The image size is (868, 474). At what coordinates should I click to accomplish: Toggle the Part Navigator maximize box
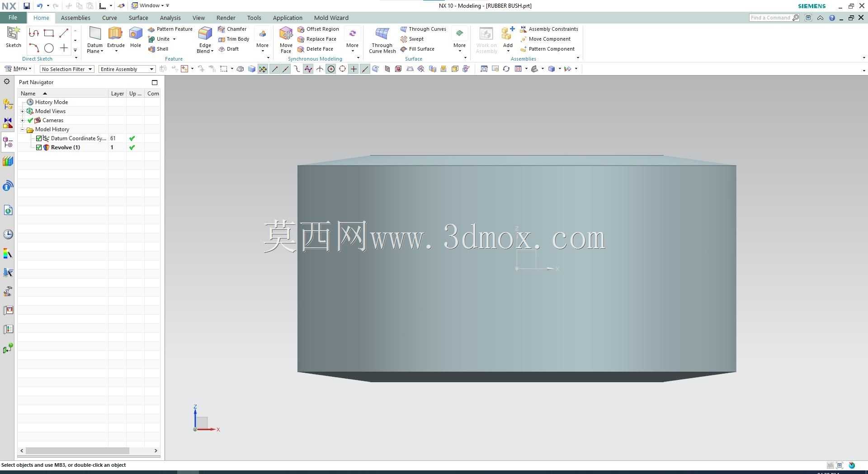[155, 82]
